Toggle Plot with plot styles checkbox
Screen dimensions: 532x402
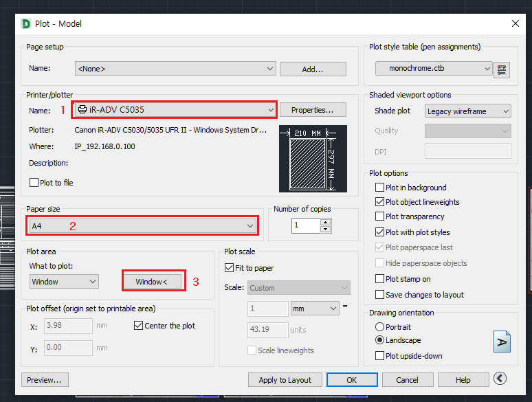(x=379, y=232)
